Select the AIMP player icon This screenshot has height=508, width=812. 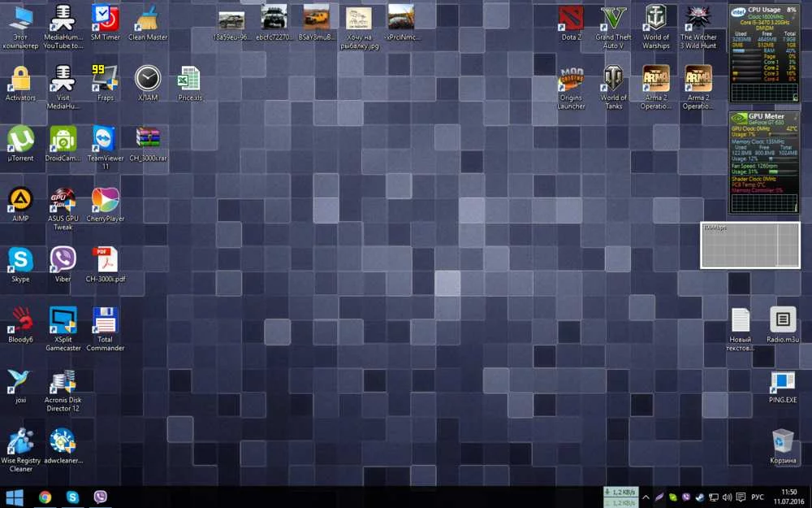tap(21, 204)
